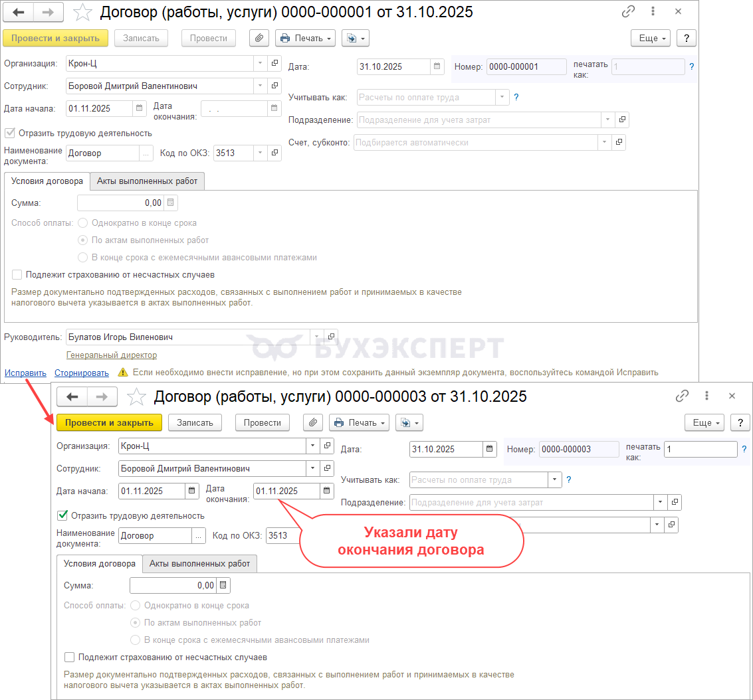Select Однократно в конце срока in contract 0000-000003
The width and height of the screenshot is (753, 700).
[x=136, y=605]
